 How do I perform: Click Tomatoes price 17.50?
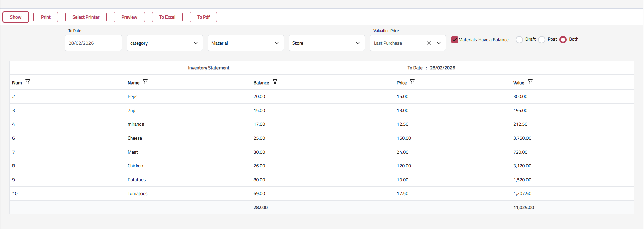click(403, 193)
